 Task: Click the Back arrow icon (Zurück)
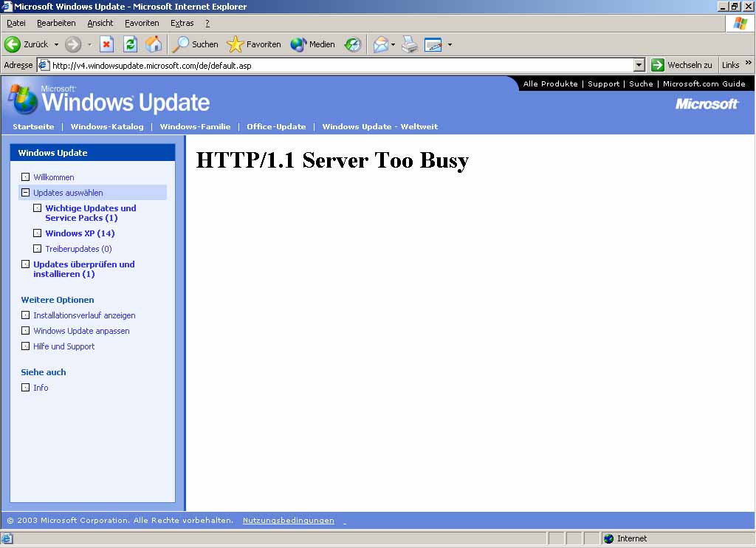point(13,44)
